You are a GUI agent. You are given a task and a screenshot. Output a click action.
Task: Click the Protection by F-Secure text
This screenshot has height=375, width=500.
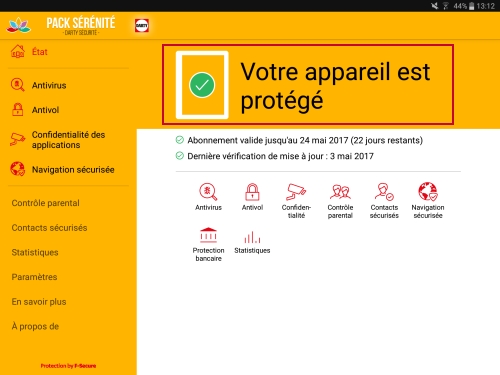click(x=68, y=366)
